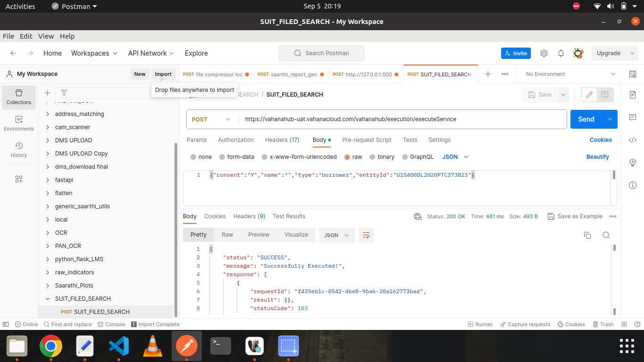This screenshot has height=362, width=644.
Task: Open the user avatar menu
Action: pos(578,53)
